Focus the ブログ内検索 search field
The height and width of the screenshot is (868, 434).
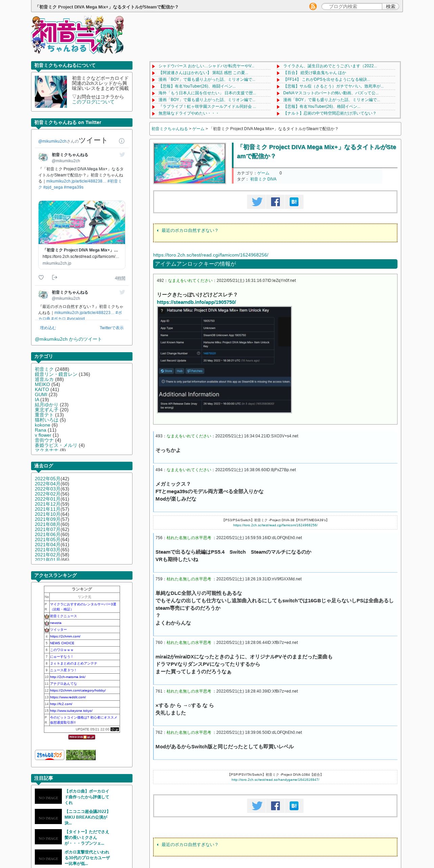coord(352,6)
